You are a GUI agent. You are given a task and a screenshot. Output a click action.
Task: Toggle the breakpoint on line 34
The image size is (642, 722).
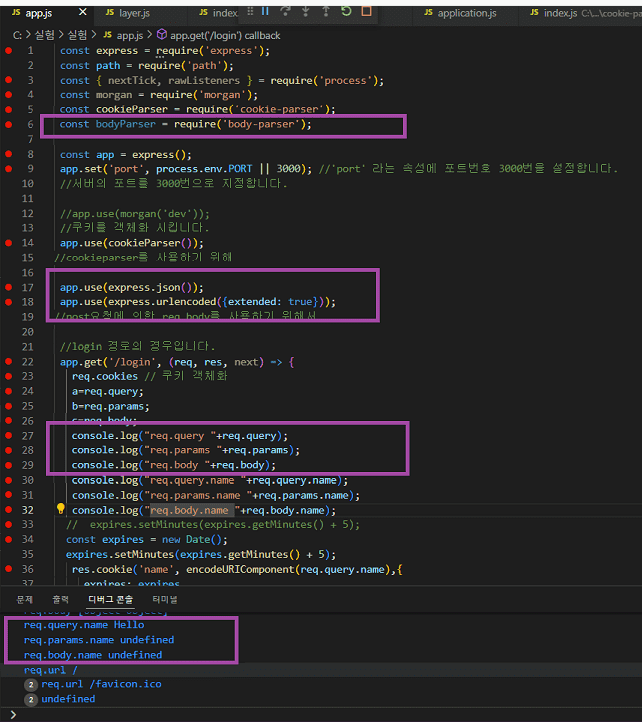pos(8,539)
